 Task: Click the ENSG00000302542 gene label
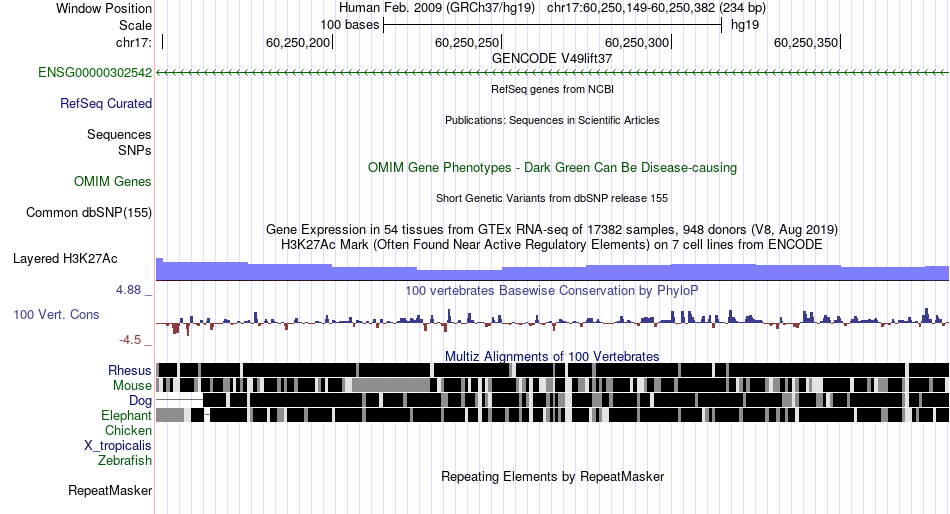[x=95, y=73]
